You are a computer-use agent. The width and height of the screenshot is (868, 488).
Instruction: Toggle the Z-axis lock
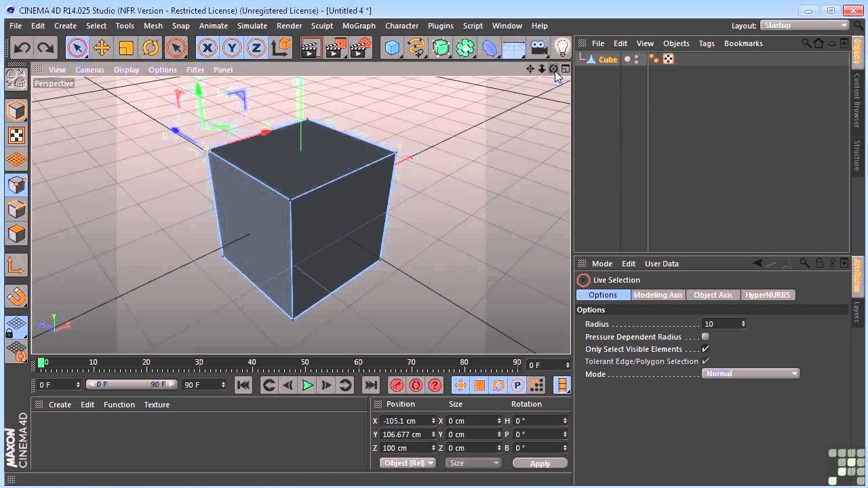click(256, 47)
